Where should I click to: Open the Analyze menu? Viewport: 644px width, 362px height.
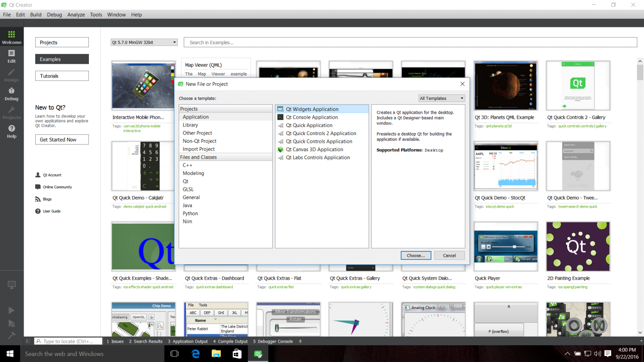click(76, 15)
